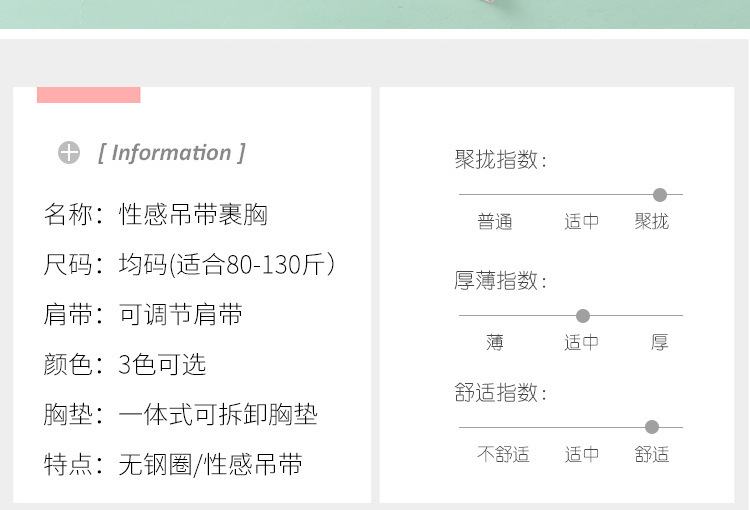750x510 pixels.
Task: Select 薄 on the 厚薄指数 scale
Action: pos(495,343)
